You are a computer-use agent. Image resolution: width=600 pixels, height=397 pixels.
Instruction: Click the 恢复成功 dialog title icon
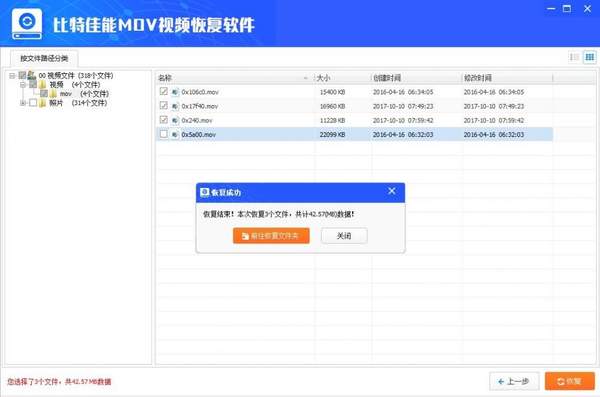pyautogui.click(x=205, y=192)
